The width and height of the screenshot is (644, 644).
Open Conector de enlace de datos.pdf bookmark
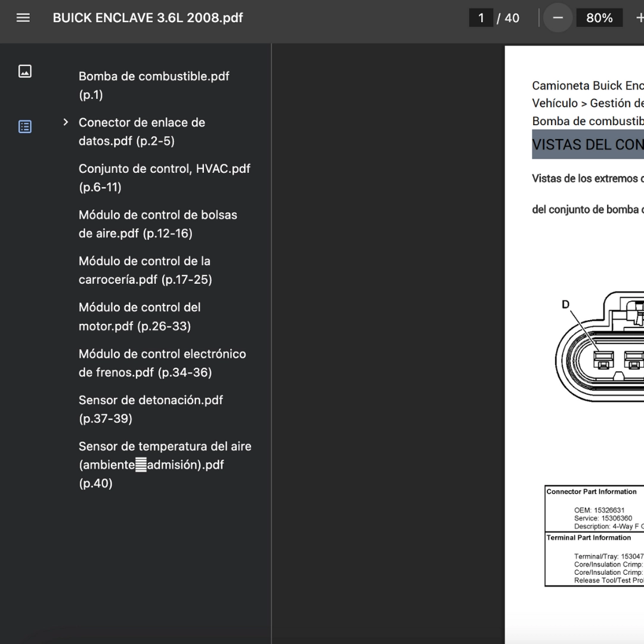(142, 131)
